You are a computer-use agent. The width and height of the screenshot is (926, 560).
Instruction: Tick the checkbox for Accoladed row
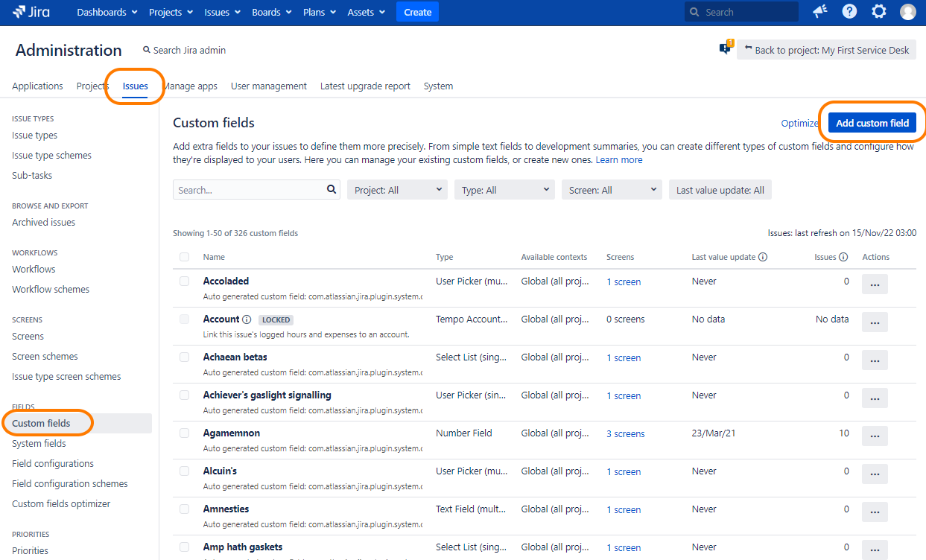pyautogui.click(x=184, y=281)
